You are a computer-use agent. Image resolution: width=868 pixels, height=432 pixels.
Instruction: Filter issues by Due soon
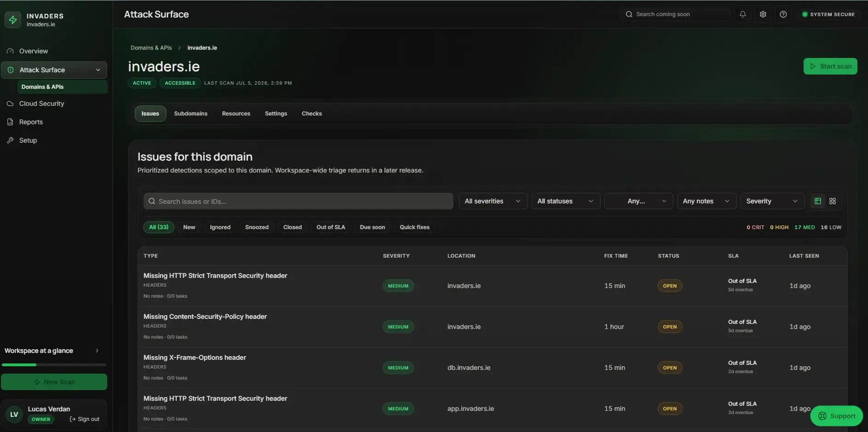[x=372, y=227]
